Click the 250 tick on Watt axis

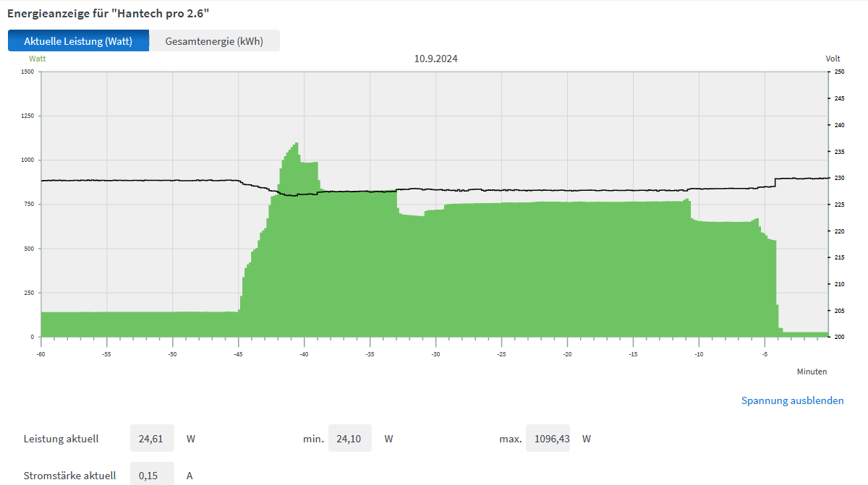(28, 293)
